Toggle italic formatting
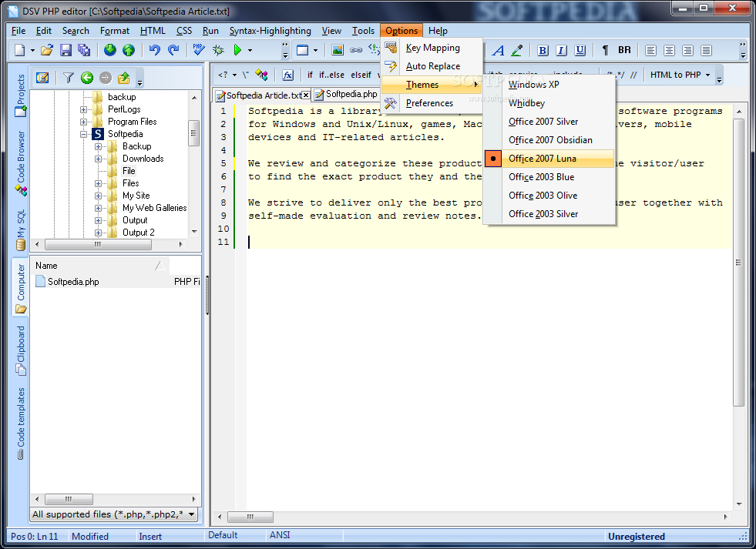Viewport: 756px width, 549px height. [x=561, y=50]
